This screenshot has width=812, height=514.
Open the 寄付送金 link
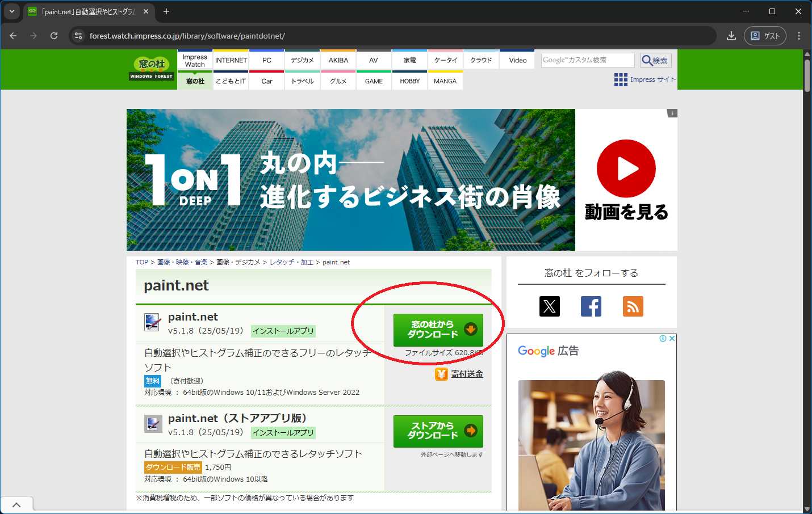467,374
